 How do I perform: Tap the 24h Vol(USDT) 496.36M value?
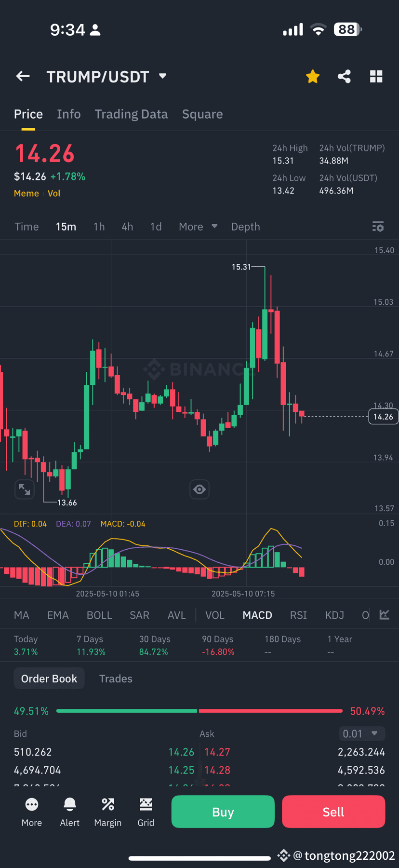[336, 190]
